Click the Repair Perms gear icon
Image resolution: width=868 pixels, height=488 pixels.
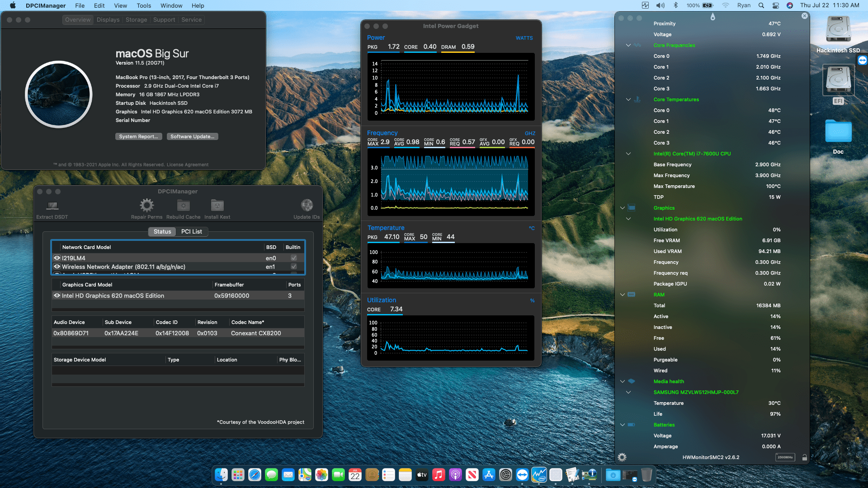146,206
